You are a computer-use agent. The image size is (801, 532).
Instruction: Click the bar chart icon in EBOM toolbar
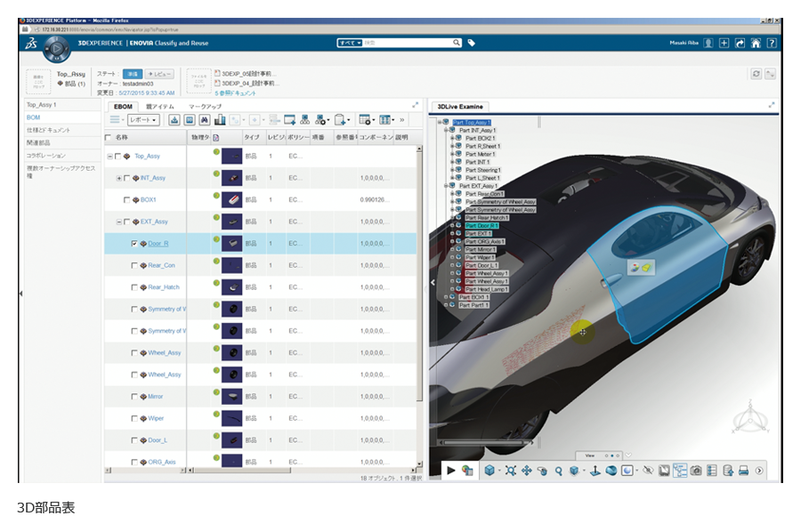point(220,120)
